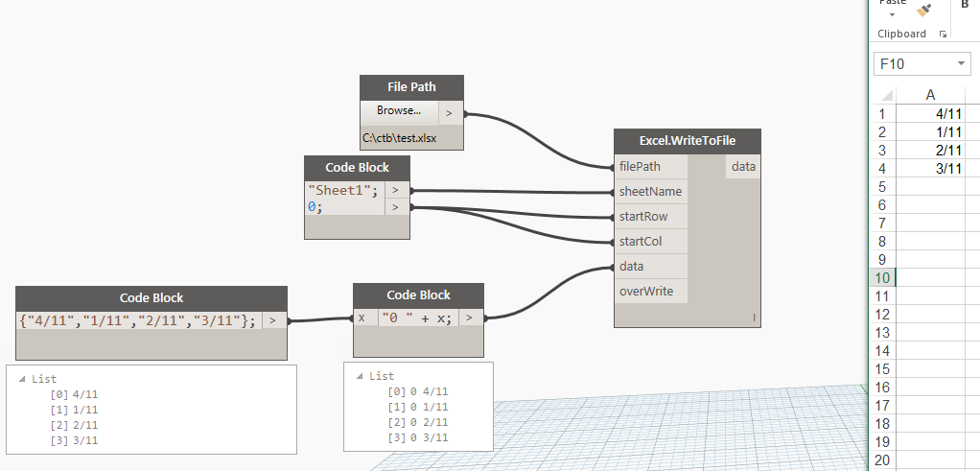
Task: Click the 0; output port arrow
Action: coord(396,207)
